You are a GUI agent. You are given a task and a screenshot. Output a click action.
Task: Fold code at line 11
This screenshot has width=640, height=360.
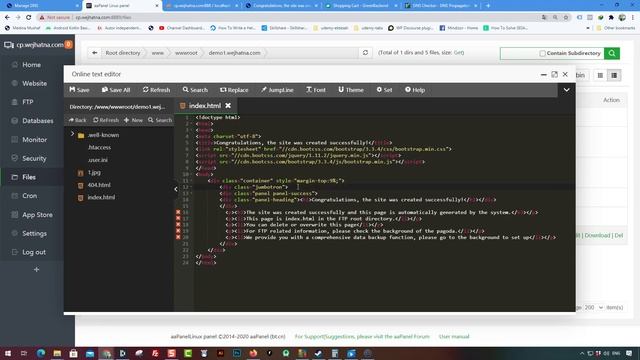(x=191, y=180)
